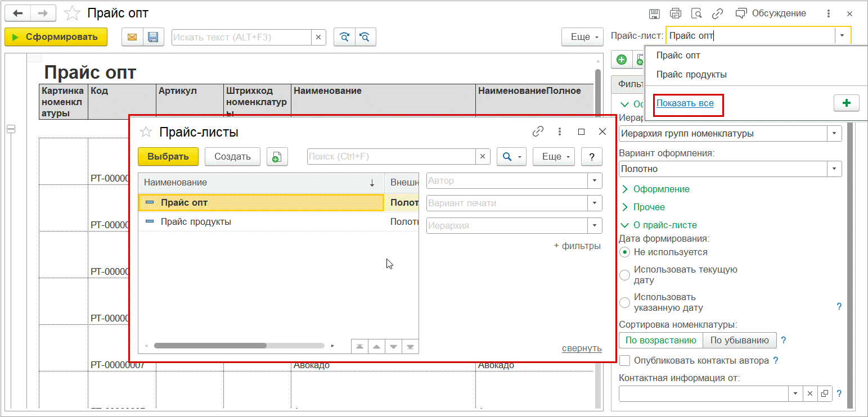The width and height of the screenshot is (868, 417).
Task: Open three-dot menu in Прайс-листы dialog
Action: click(560, 132)
